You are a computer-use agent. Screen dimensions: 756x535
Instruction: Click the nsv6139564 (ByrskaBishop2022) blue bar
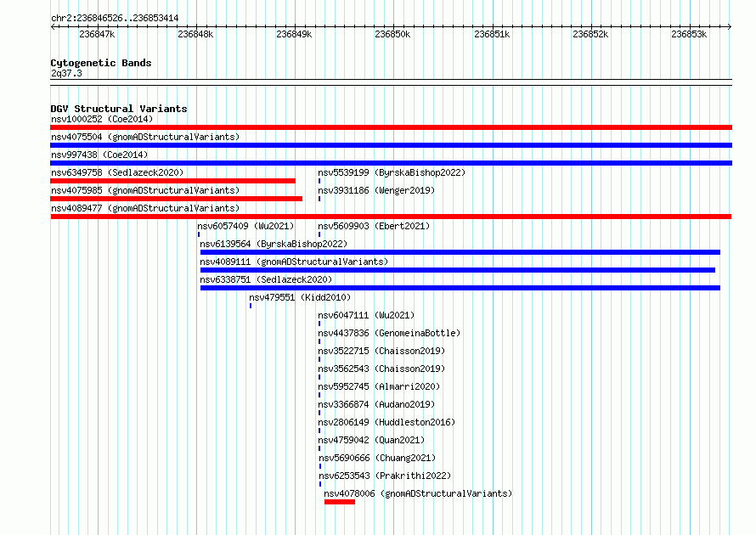460,252
